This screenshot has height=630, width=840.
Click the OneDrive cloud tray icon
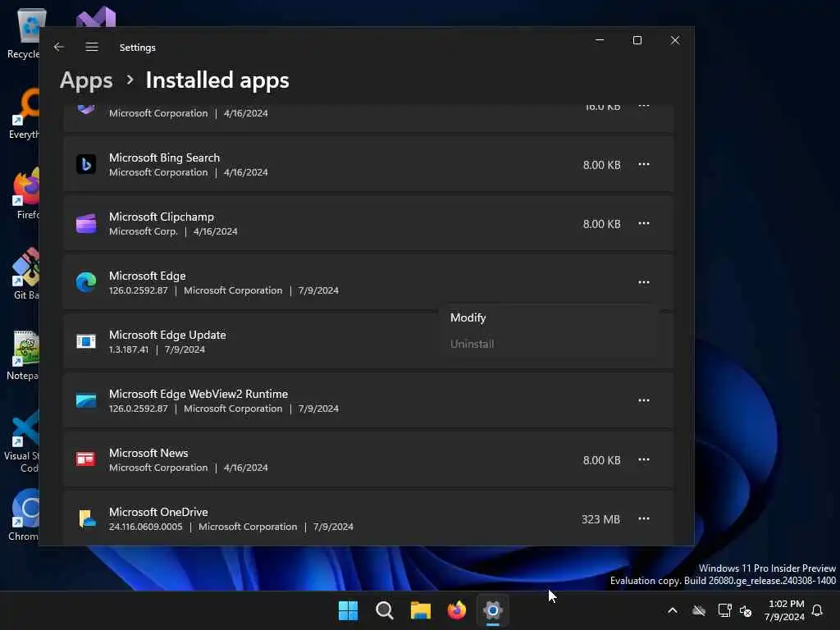[699, 610]
